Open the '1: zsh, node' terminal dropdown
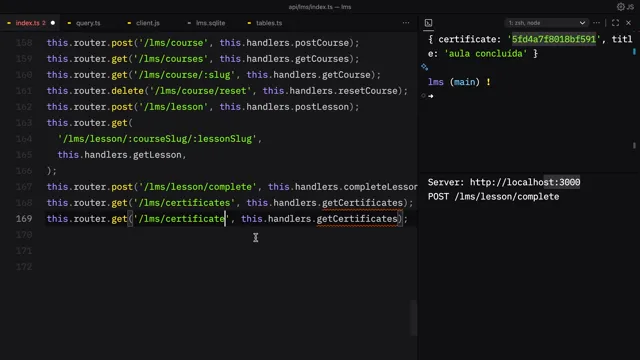Screen dimensions: 640x360 pos(546,23)
